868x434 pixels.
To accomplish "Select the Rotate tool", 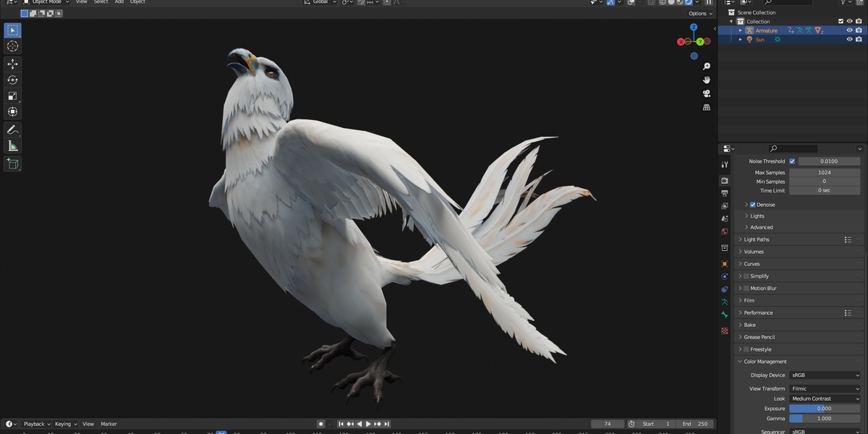I will coord(12,80).
